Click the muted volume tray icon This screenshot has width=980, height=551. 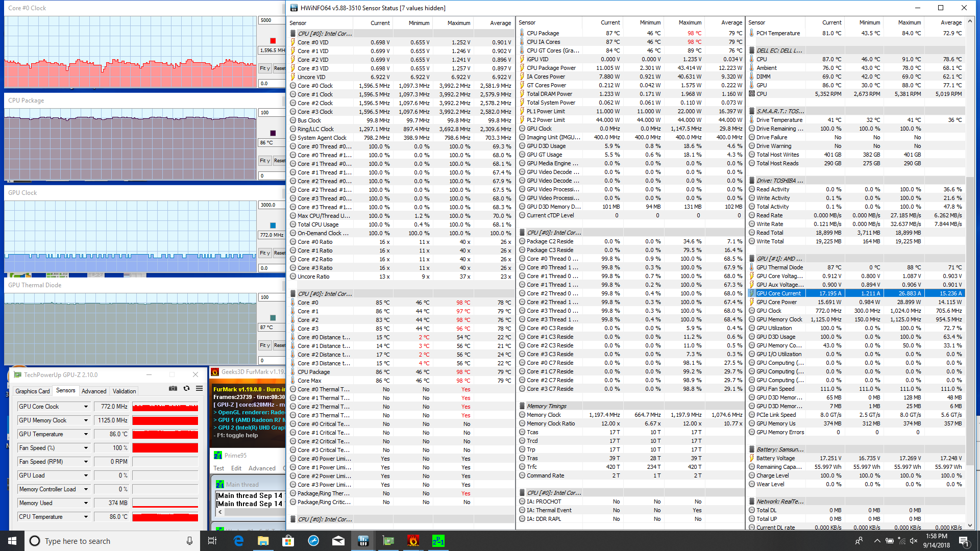click(914, 541)
